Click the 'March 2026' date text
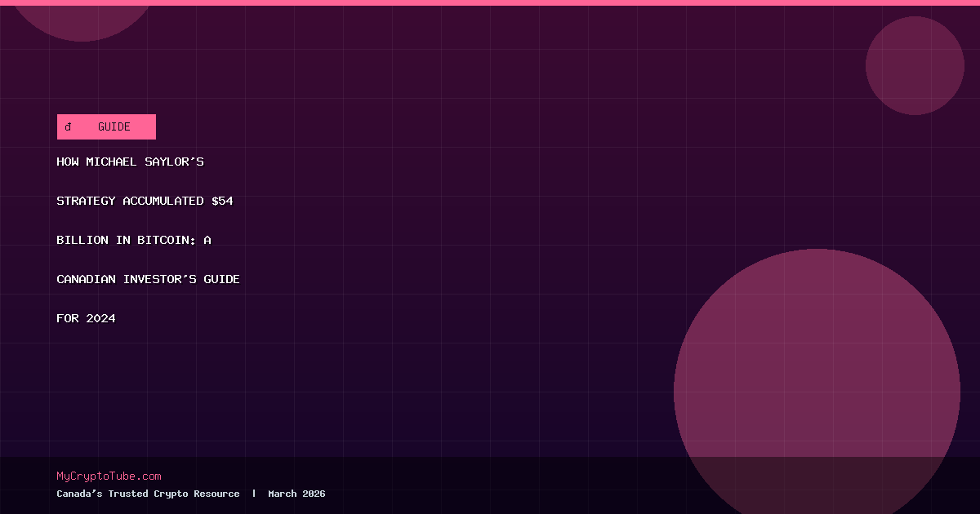 296,494
